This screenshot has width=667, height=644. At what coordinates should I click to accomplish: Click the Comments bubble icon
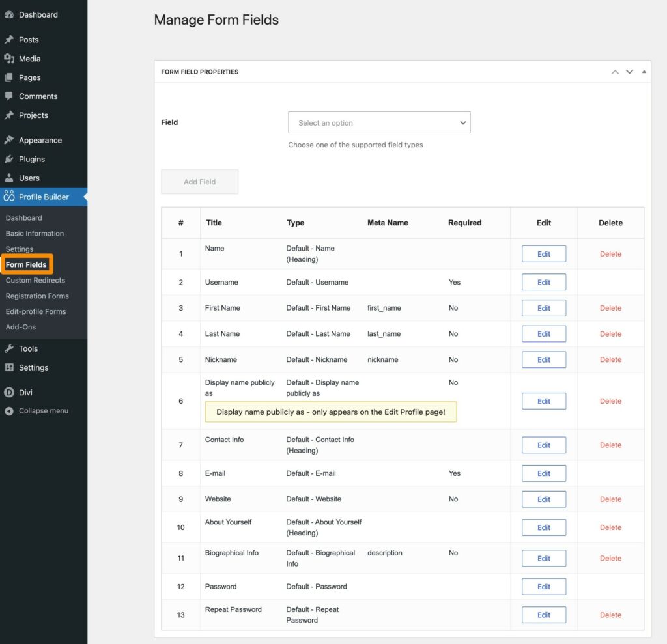[x=9, y=96]
